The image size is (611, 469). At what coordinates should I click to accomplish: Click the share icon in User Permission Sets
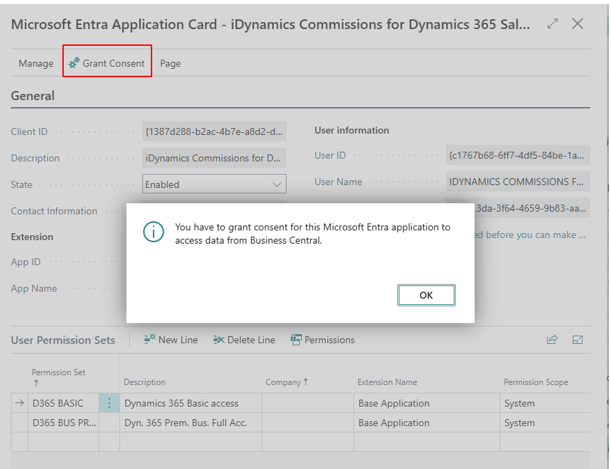click(x=552, y=340)
